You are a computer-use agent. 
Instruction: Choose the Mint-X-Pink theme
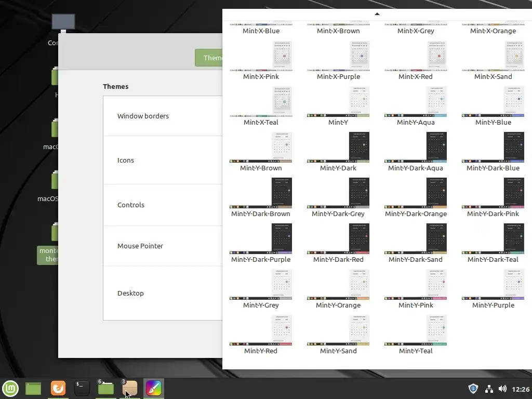261,61
